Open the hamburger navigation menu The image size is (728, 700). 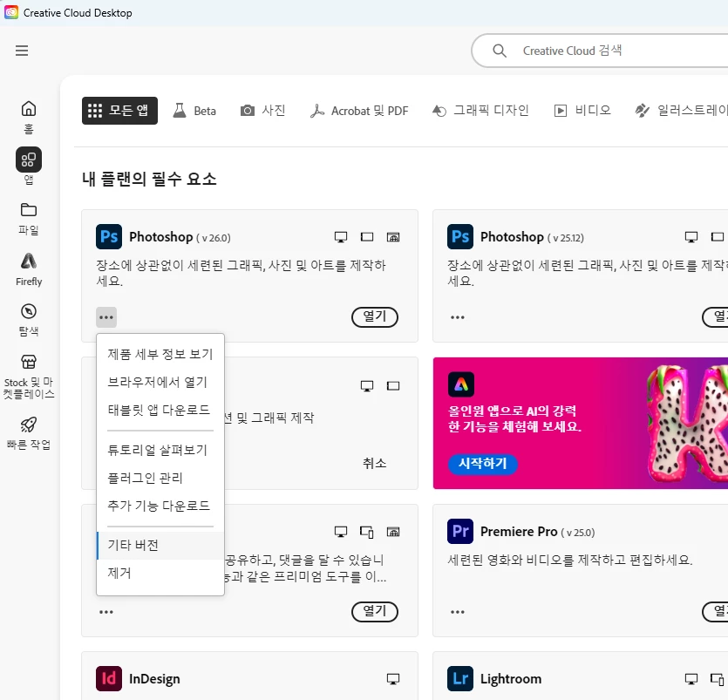click(x=22, y=51)
